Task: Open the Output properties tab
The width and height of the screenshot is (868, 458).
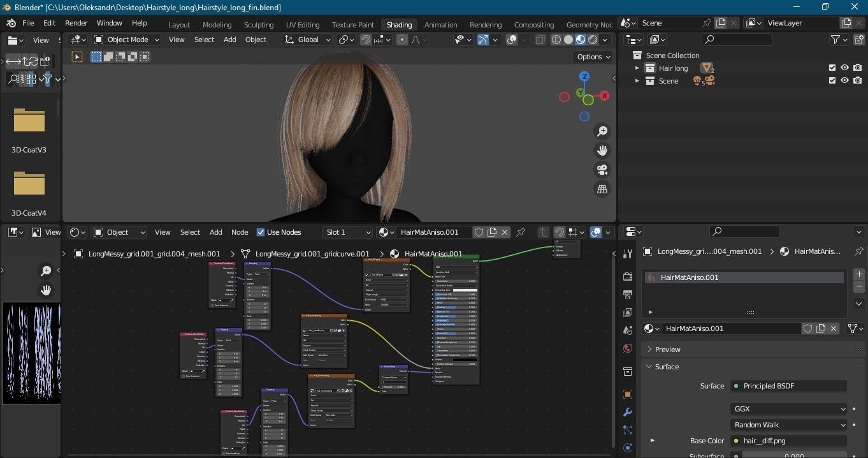Action: pos(628,295)
